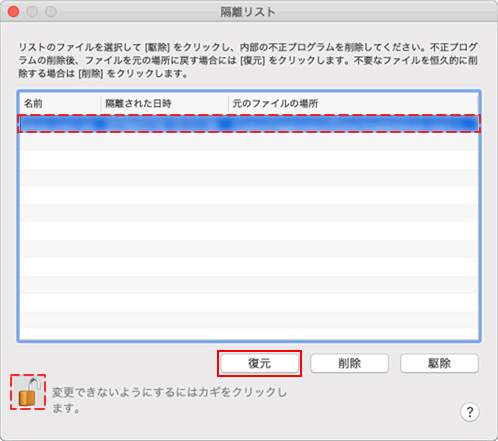Select the highlighted quarantined file row

[249, 124]
